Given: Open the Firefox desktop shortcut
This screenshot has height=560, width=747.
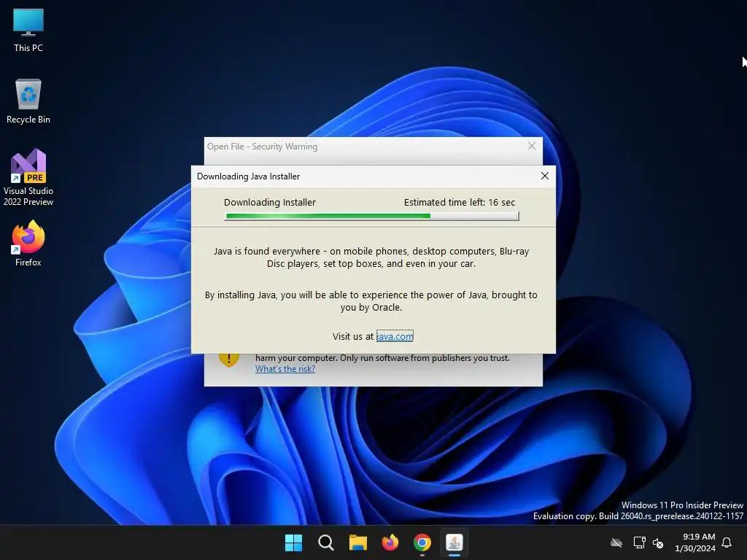Looking at the screenshot, I should [x=28, y=244].
